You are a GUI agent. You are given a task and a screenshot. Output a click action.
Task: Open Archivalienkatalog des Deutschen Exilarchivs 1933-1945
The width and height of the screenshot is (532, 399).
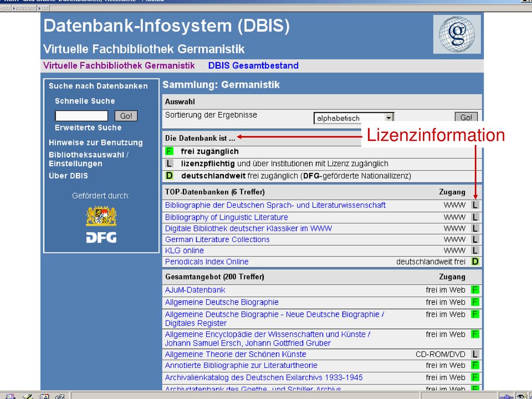263,377
